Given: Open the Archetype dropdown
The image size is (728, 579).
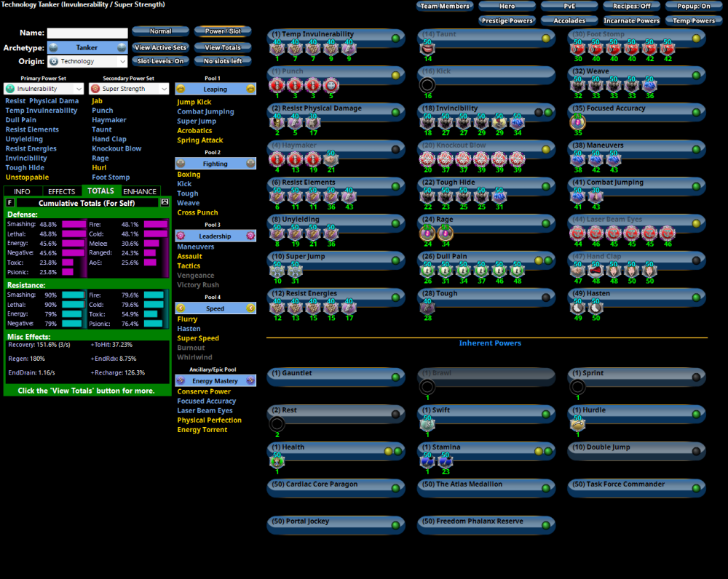Looking at the screenshot, I should pyautogui.click(x=87, y=49).
